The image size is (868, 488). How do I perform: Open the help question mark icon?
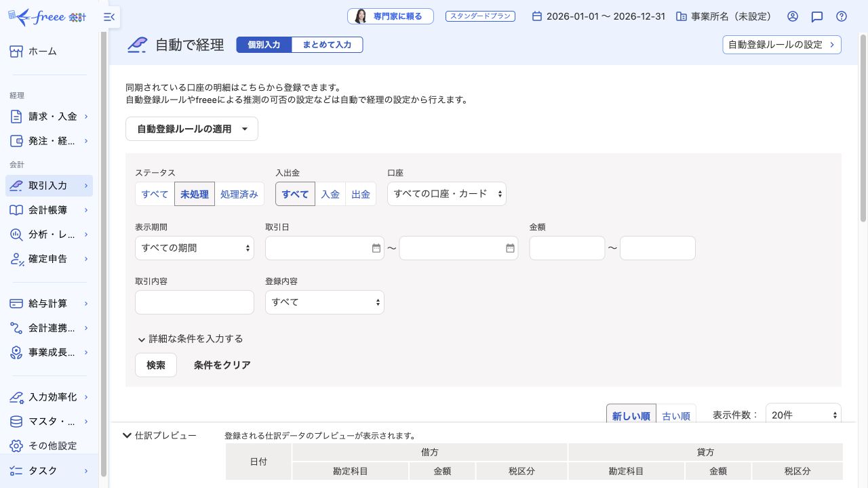[x=842, y=16]
